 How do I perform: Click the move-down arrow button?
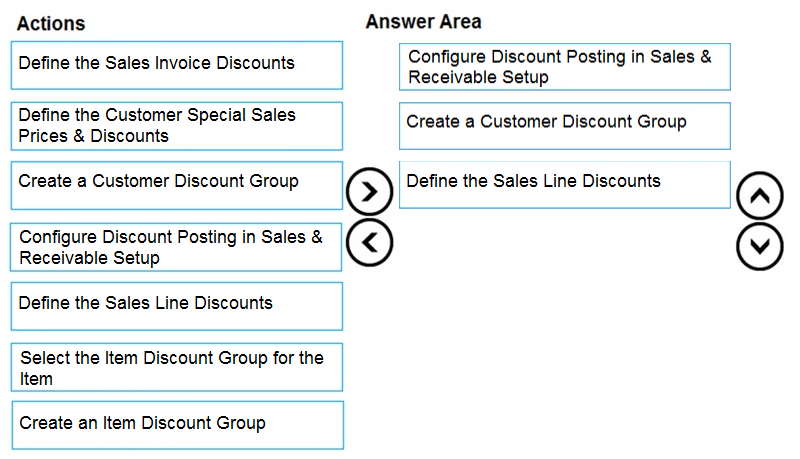pos(760,246)
